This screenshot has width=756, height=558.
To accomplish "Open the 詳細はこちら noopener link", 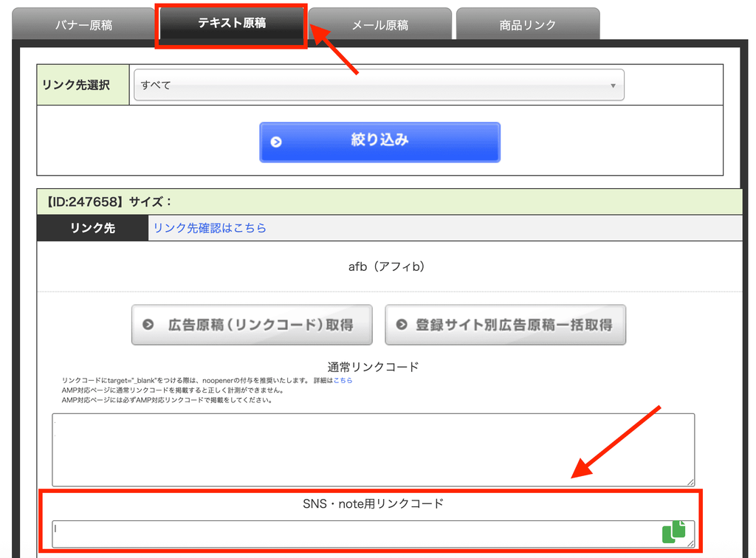I will click(x=343, y=380).
